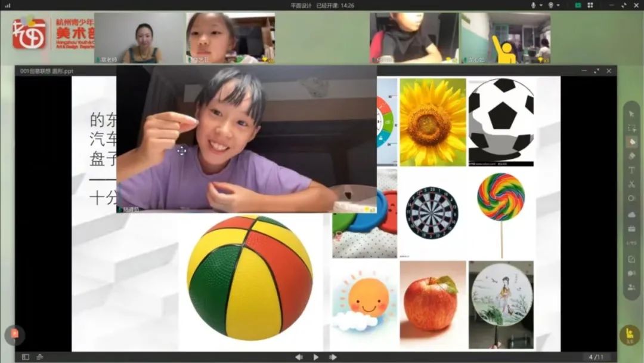Advance to the next slide
The height and width of the screenshot is (363, 644).
coord(333,357)
